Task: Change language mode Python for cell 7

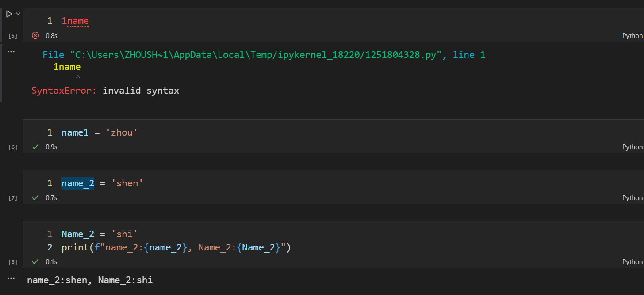Action: tap(632, 198)
